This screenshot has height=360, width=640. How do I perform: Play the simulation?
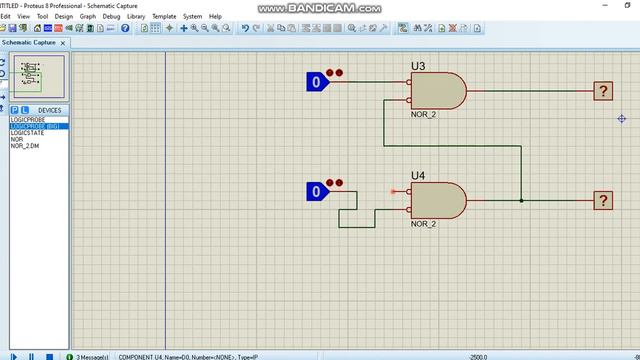[13, 357]
